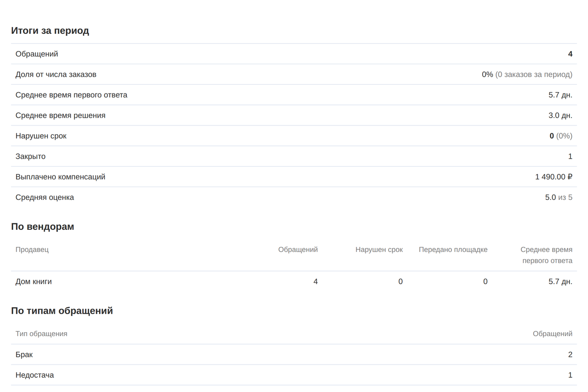Click the 'Передано площадке' column header

453,249
